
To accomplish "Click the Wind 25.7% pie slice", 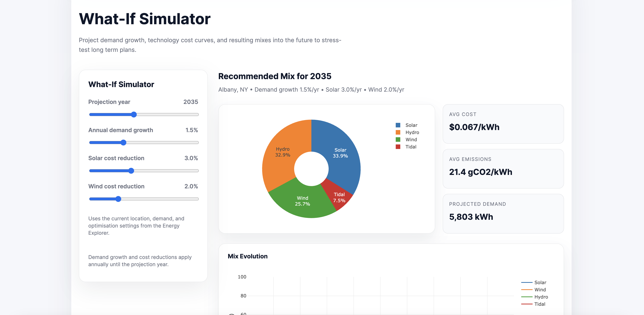I will [x=302, y=201].
